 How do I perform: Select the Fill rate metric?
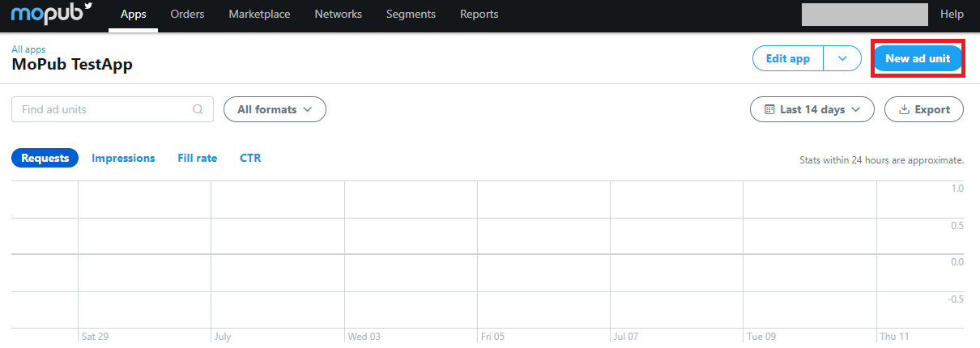[198, 158]
